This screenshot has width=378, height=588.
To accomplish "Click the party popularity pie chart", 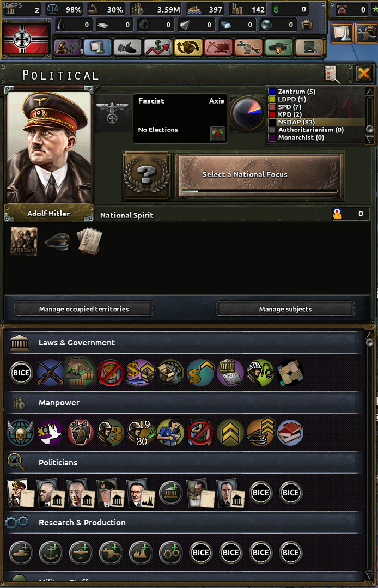I will click(x=248, y=113).
